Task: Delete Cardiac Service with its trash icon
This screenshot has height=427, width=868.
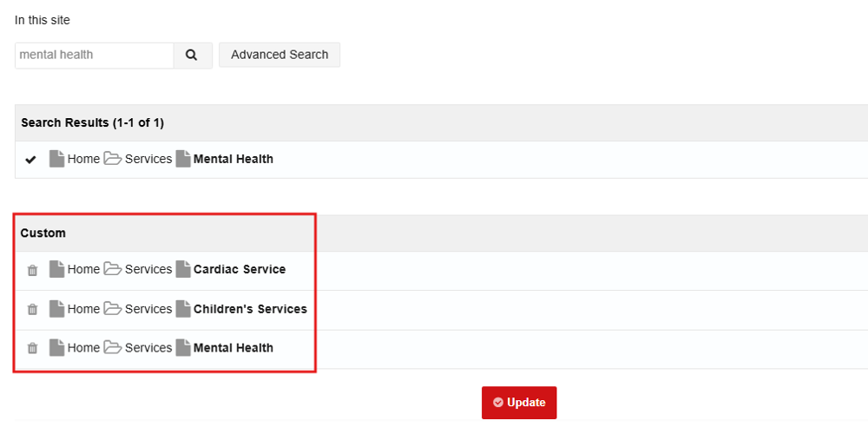Action: (x=33, y=270)
